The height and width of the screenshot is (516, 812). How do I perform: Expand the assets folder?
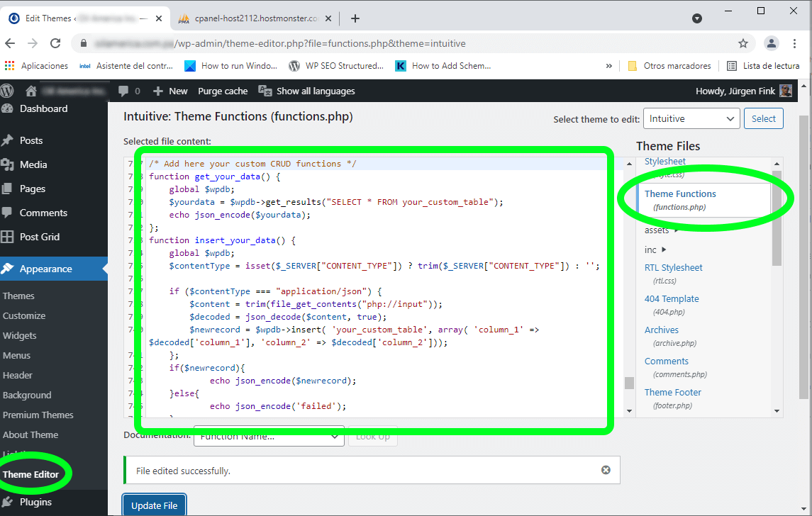pyautogui.click(x=662, y=230)
